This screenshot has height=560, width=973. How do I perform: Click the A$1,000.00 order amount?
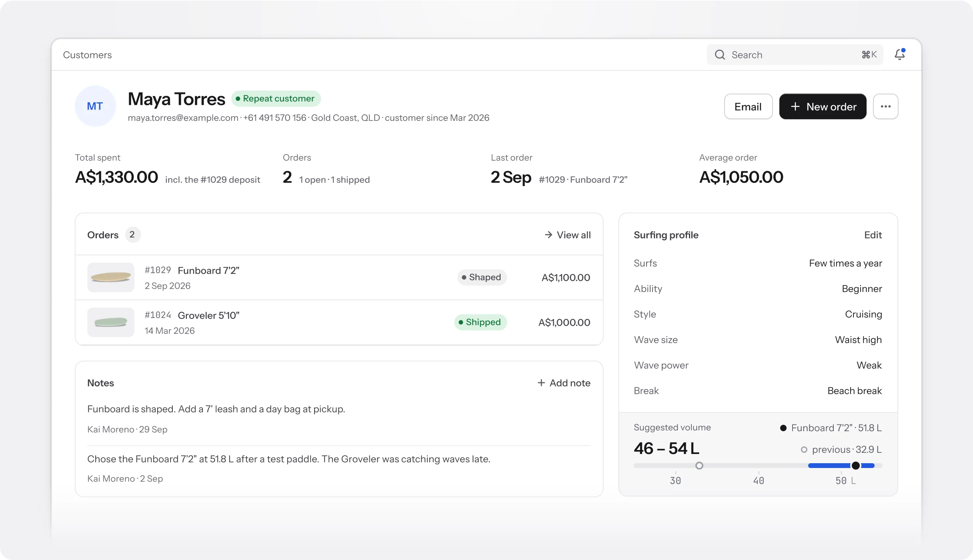pyautogui.click(x=564, y=322)
